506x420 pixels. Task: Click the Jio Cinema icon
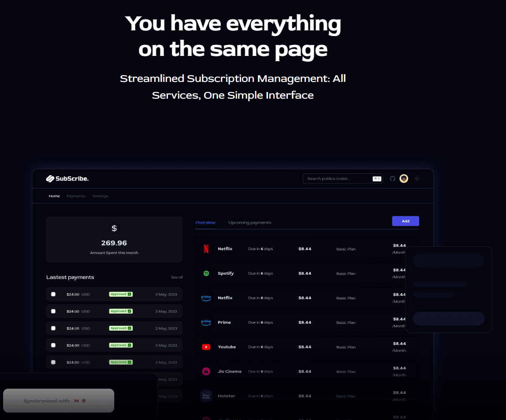206,372
